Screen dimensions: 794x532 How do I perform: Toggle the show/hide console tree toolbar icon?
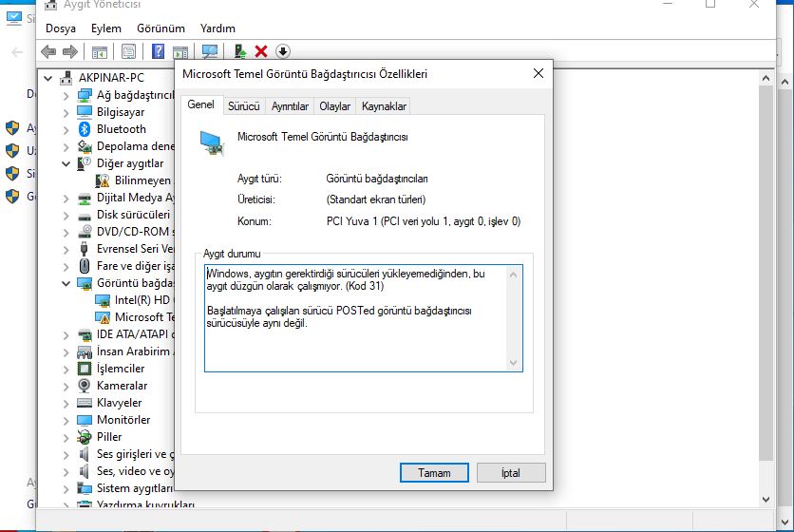(x=99, y=51)
